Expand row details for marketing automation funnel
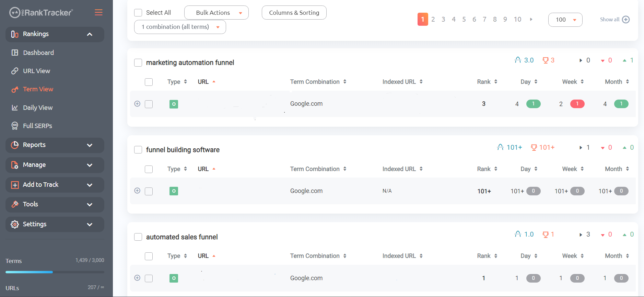The height and width of the screenshot is (297, 644). pyautogui.click(x=137, y=104)
